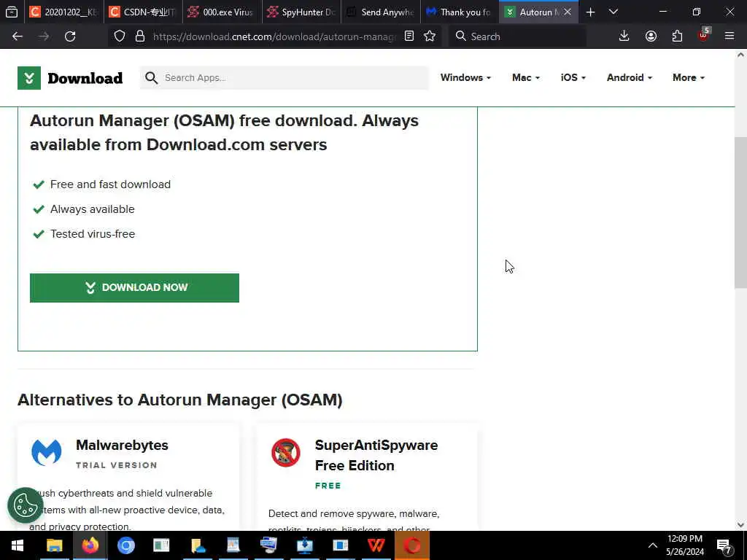Reload the current page
Image resolution: width=747 pixels, height=560 pixels.
[x=70, y=36]
